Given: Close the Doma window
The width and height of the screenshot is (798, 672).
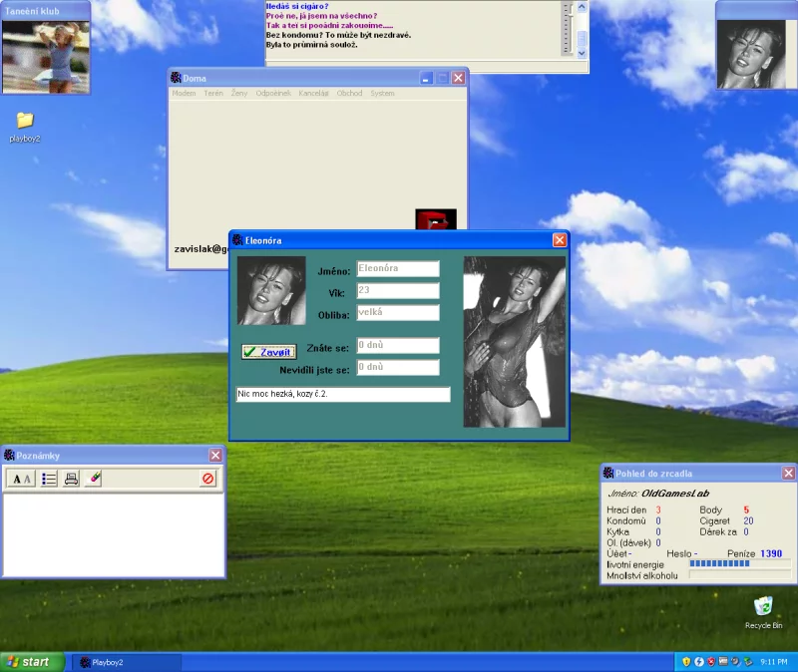Looking at the screenshot, I should 458,78.
